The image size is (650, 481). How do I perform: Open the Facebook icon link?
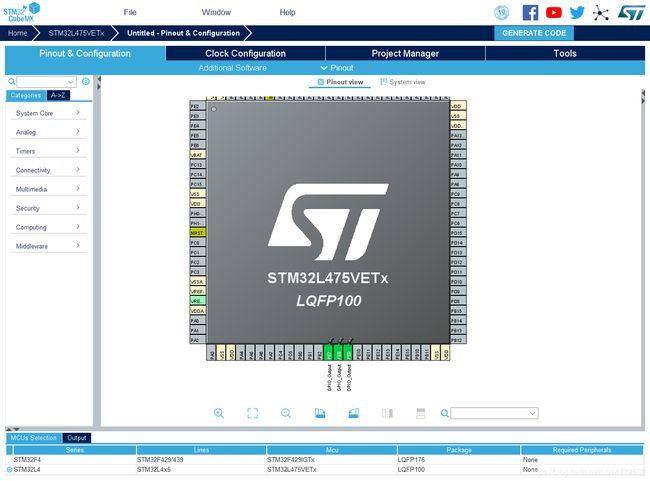click(x=530, y=12)
